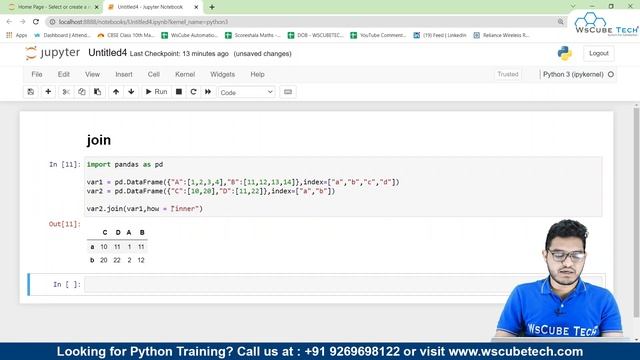Click Python 3 (ipykernel) kernel name
The image size is (640, 360).
[573, 74]
